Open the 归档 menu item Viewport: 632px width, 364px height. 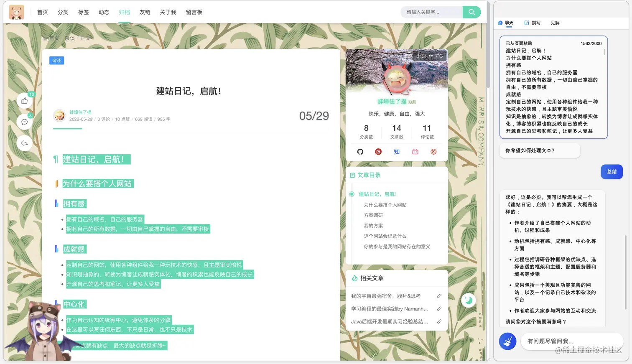(x=124, y=12)
